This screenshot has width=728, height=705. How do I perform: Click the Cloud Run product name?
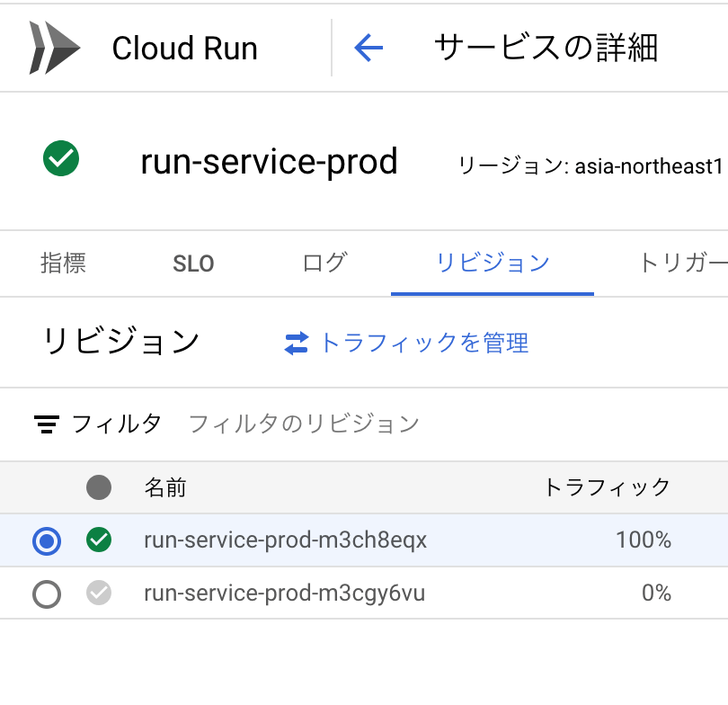click(185, 48)
